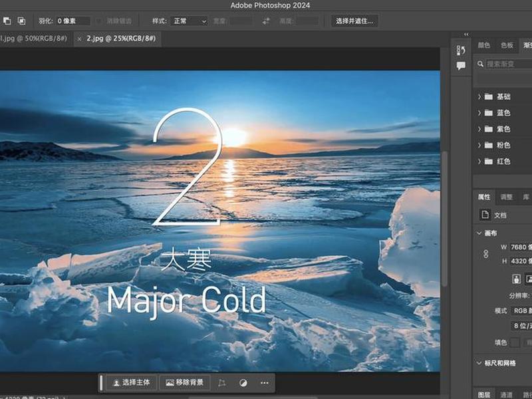Switch to the 图层 layers tab
Viewport: 532px width, 399px height.
point(484,394)
